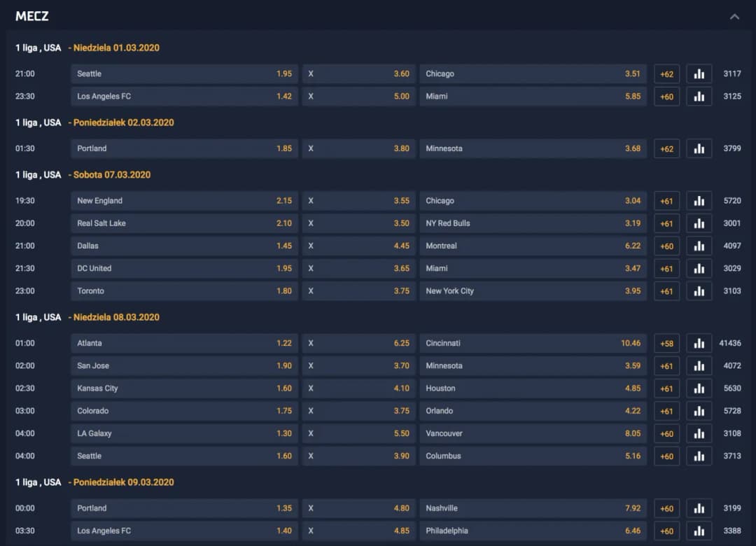Select draw at 4.10 for Kansas City vs Houston
Image resolution: width=756 pixels, height=546 pixels.
359,388
